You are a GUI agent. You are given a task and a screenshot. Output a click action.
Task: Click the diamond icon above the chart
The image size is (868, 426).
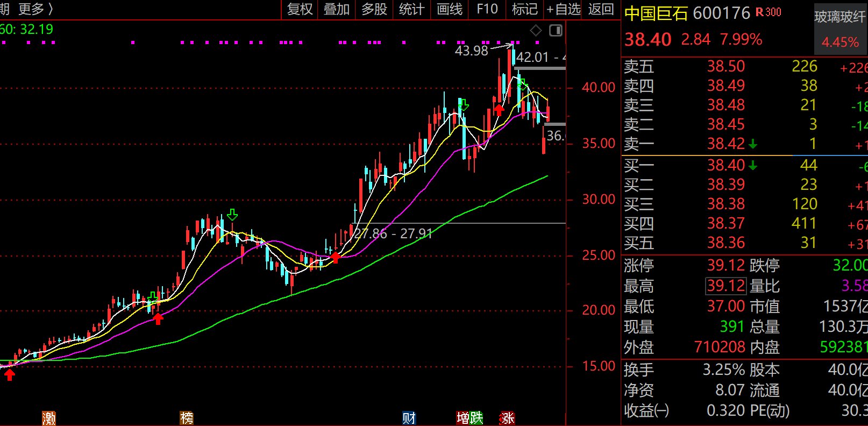click(x=536, y=31)
